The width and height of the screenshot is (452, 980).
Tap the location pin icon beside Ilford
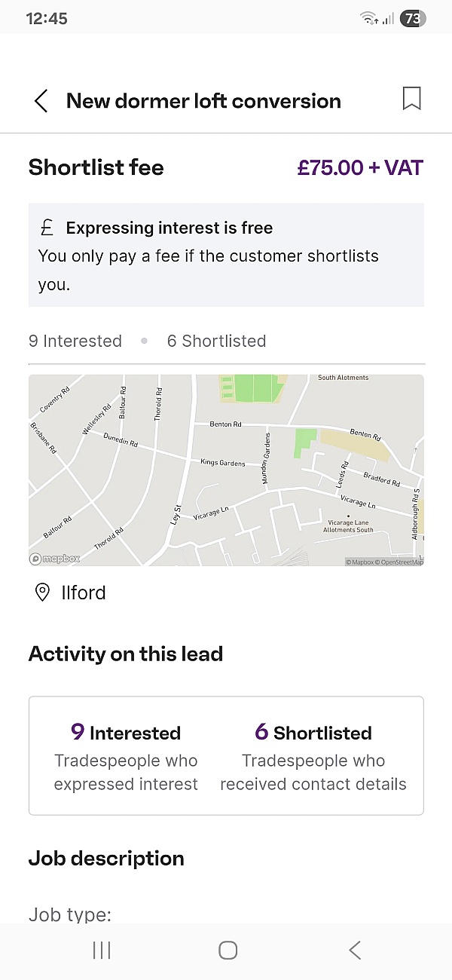43,593
